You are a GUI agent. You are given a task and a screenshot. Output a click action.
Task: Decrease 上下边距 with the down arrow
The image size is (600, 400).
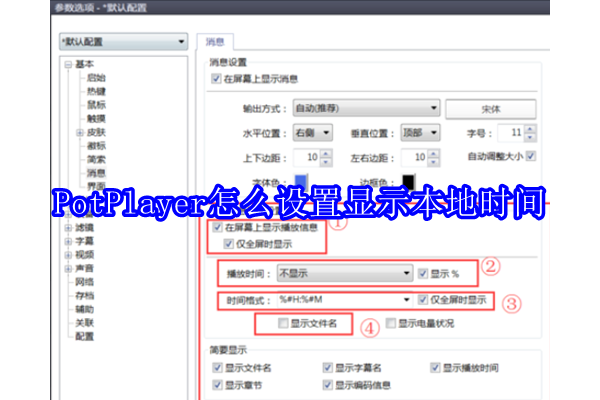point(326,162)
